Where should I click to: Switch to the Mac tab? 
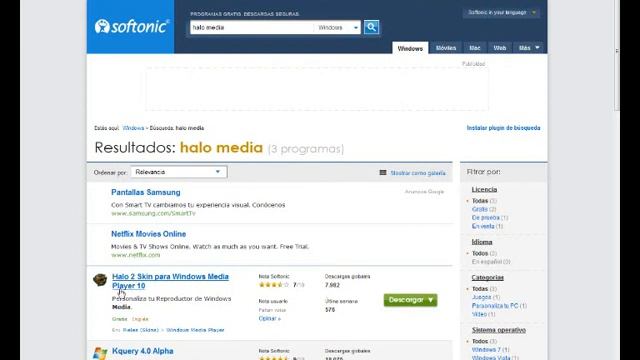(475, 48)
